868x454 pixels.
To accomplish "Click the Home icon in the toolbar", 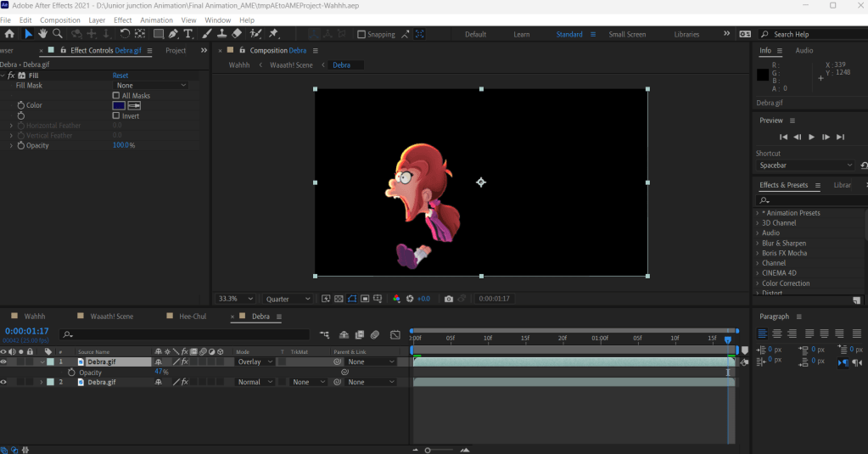I will (x=9, y=34).
